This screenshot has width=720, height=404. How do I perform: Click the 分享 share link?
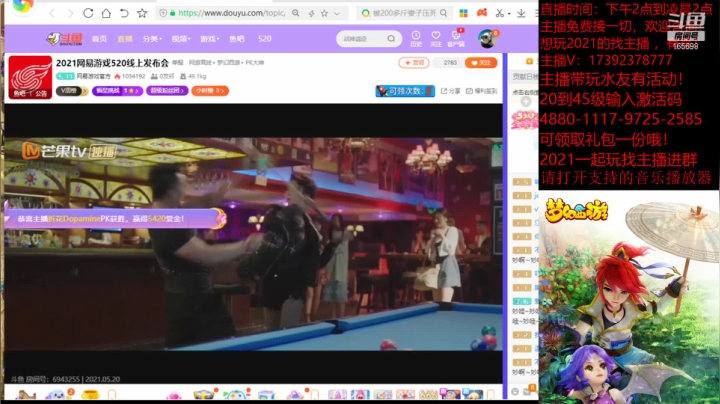pos(450,91)
